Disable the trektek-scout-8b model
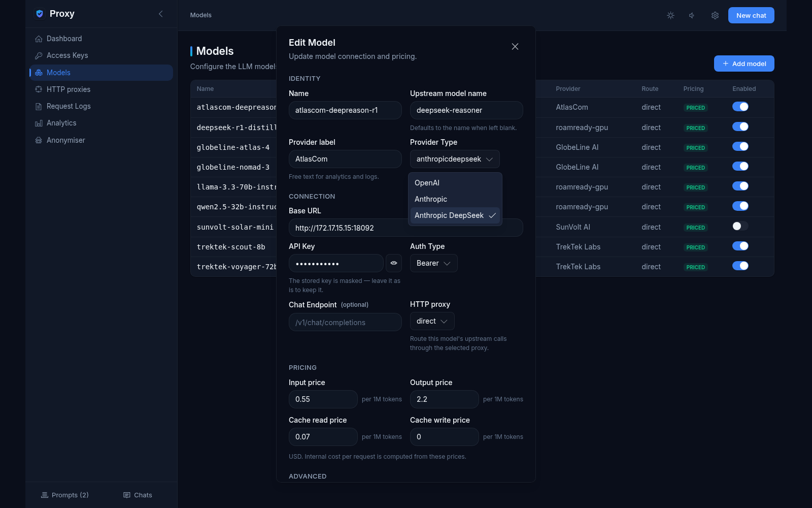 coord(740,246)
